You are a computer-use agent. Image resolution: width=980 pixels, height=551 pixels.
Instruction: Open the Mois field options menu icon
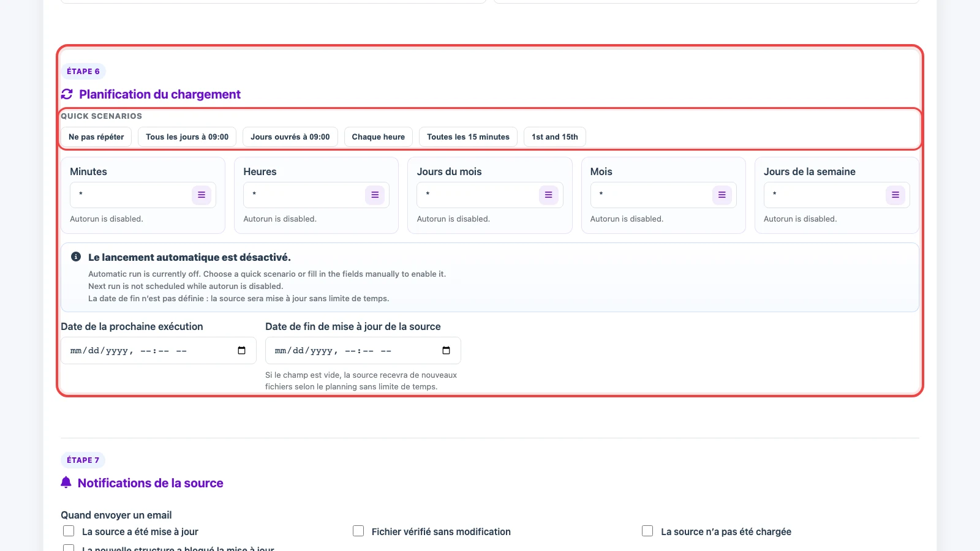point(722,195)
